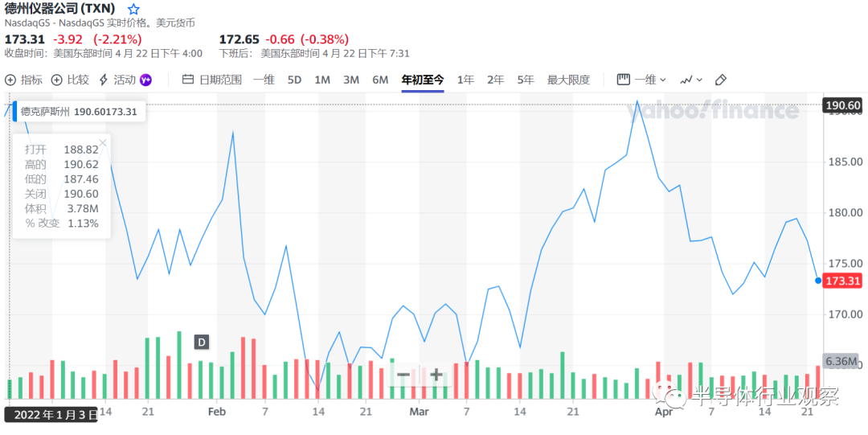Viewport: 868px width, 435px height.
Task: Click the 德克萨斯州 series legend label
Action: [x=45, y=112]
